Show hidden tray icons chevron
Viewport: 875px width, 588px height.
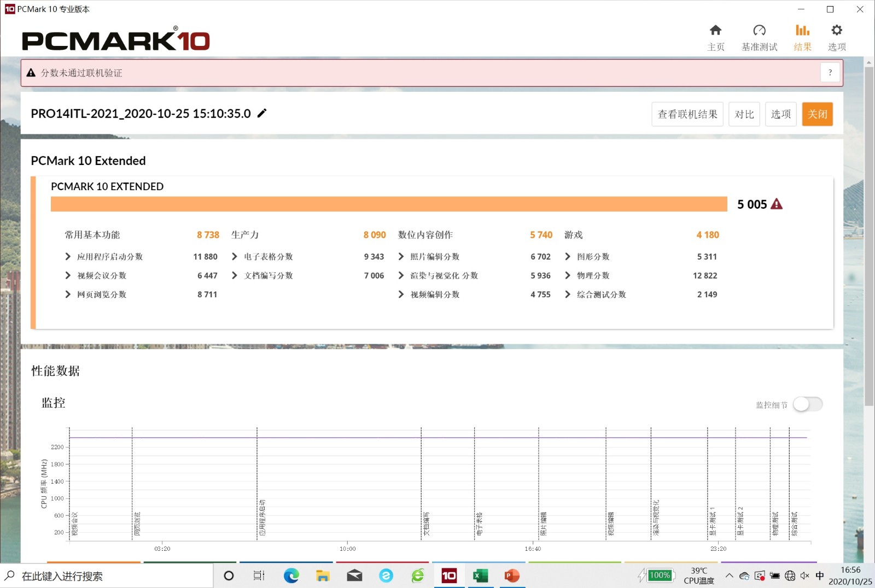[x=729, y=575]
